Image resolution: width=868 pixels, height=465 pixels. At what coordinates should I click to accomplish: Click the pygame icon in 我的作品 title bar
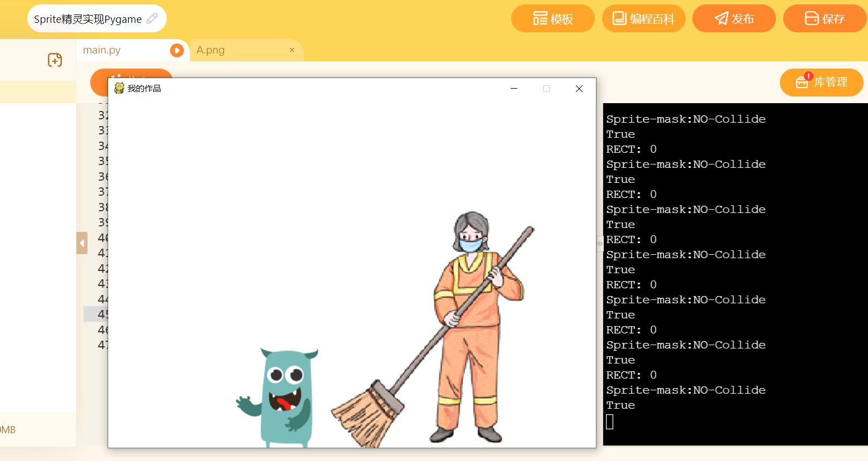coord(119,89)
